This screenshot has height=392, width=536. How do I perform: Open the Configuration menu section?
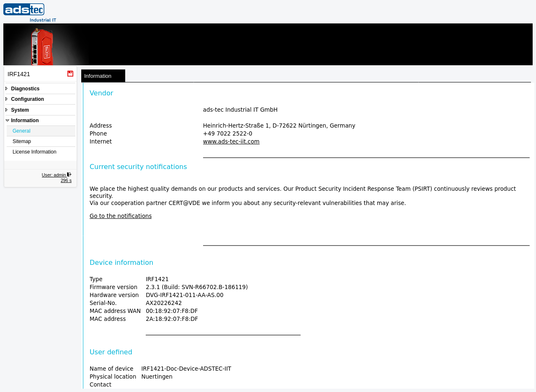click(x=27, y=99)
